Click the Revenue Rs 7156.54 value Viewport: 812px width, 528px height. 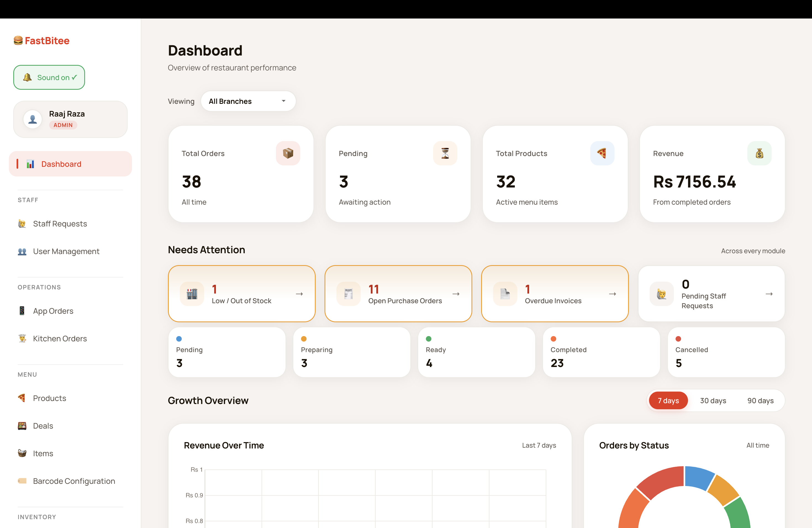point(694,181)
